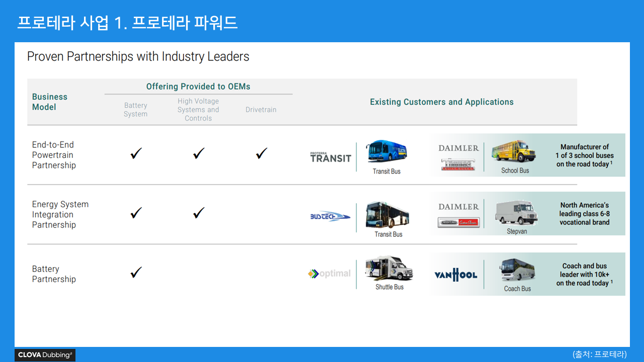Image resolution: width=644 pixels, height=362 pixels.
Task: Click 'Transit Bus' caption under the Bustech bus
Action: [x=388, y=234]
